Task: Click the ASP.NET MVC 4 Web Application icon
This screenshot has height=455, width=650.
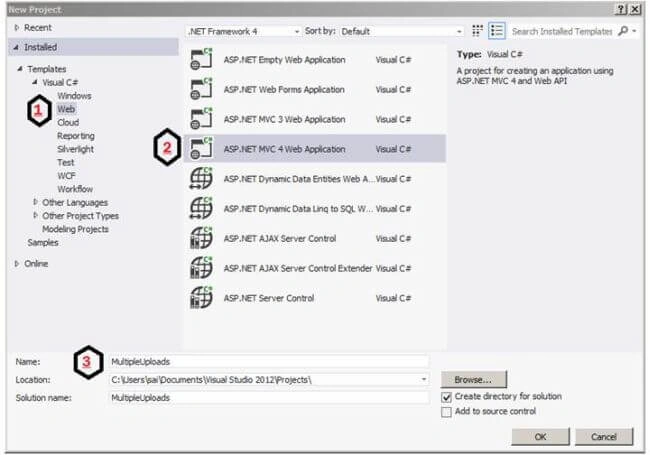Action: tap(201, 149)
